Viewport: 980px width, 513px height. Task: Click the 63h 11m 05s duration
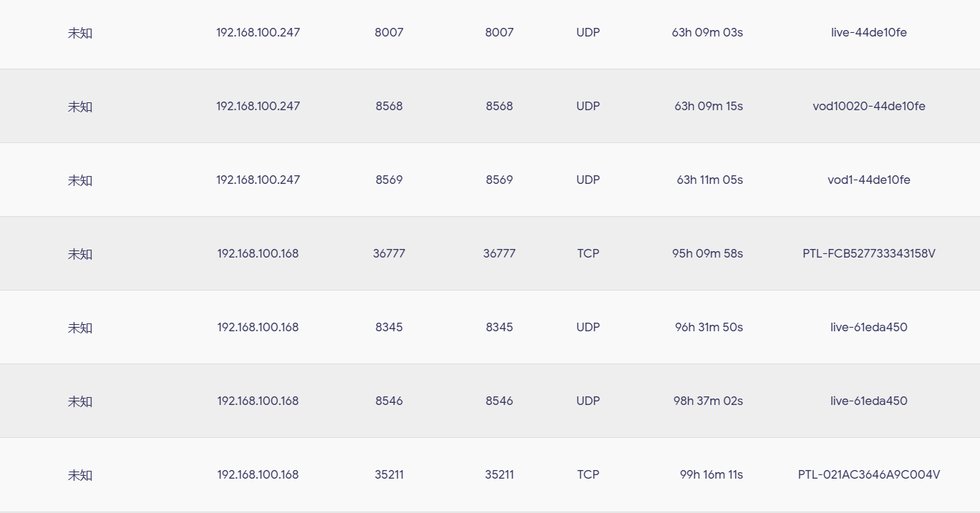(709, 180)
